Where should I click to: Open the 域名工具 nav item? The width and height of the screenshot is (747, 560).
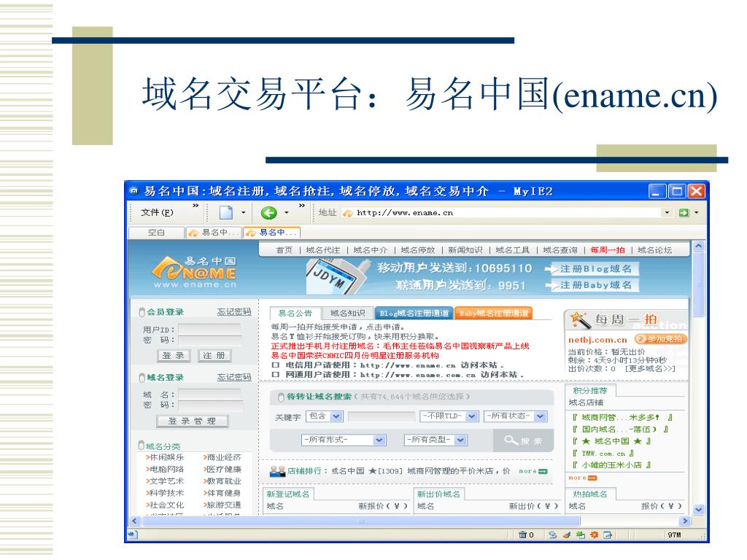[513, 250]
